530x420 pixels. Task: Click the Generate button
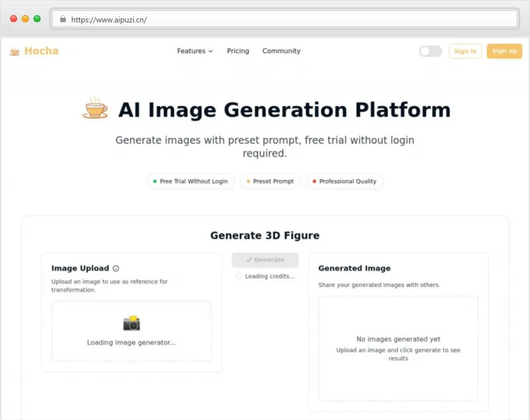coord(265,260)
